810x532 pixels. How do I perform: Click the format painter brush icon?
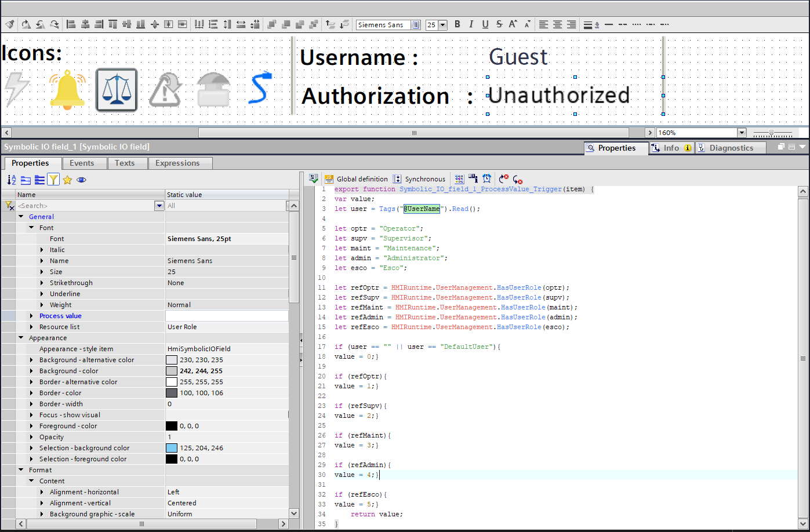(x=10, y=24)
